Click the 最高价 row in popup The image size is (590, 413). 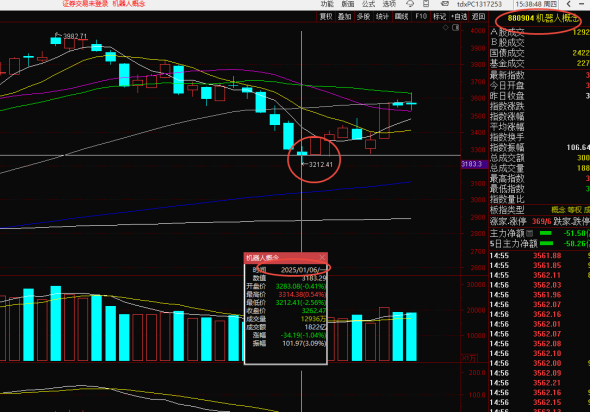coord(286,295)
